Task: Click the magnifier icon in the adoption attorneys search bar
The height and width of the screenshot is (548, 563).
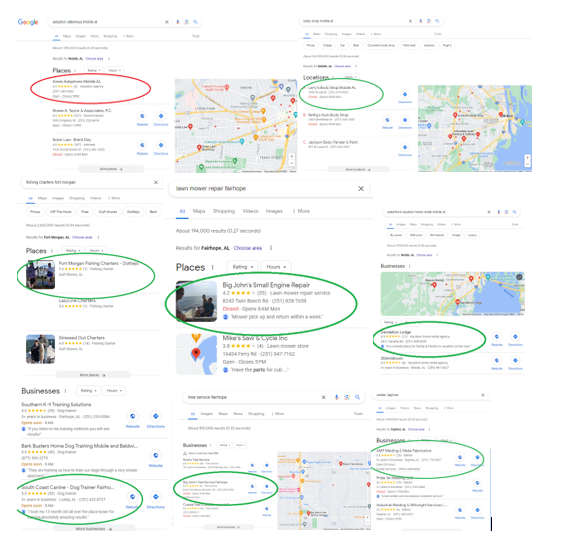Action: coord(195,22)
